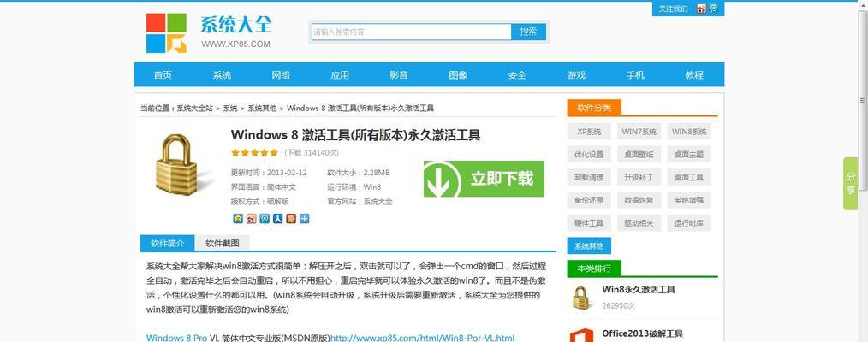
Task: Click the 关注我们 label
Action: (673, 9)
